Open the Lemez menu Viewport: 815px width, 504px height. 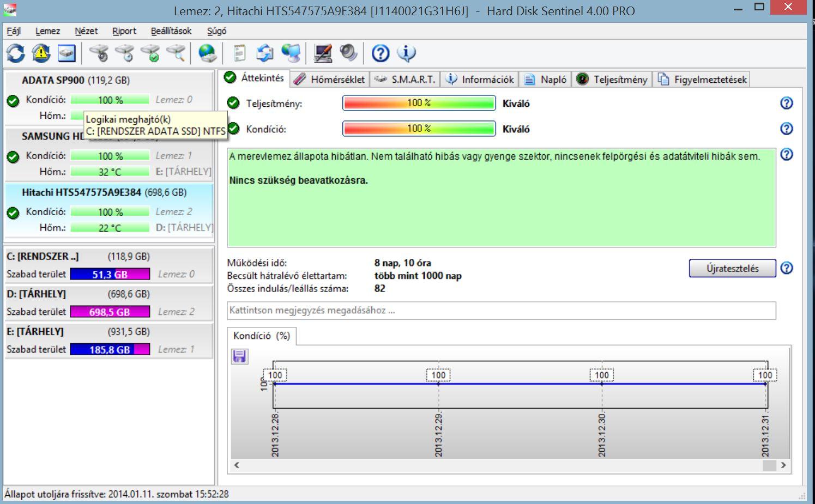pyautogui.click(x=47, y=31)
